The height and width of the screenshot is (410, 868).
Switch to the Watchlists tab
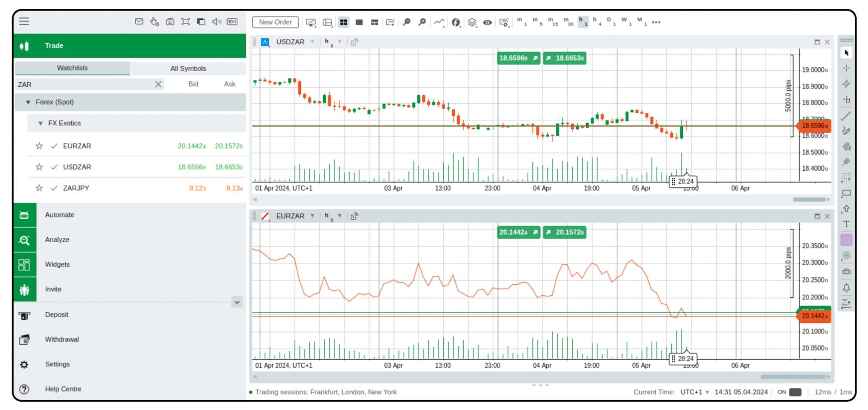point(72,68)
